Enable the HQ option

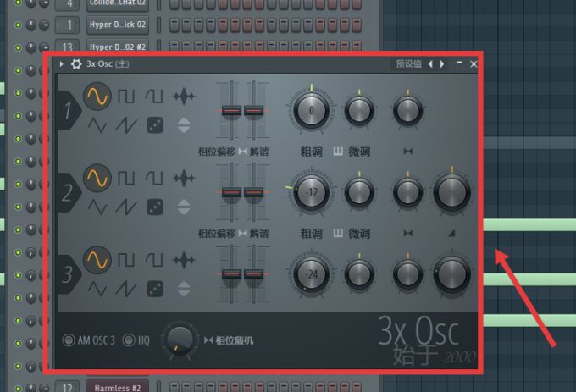tap(129, 340)
